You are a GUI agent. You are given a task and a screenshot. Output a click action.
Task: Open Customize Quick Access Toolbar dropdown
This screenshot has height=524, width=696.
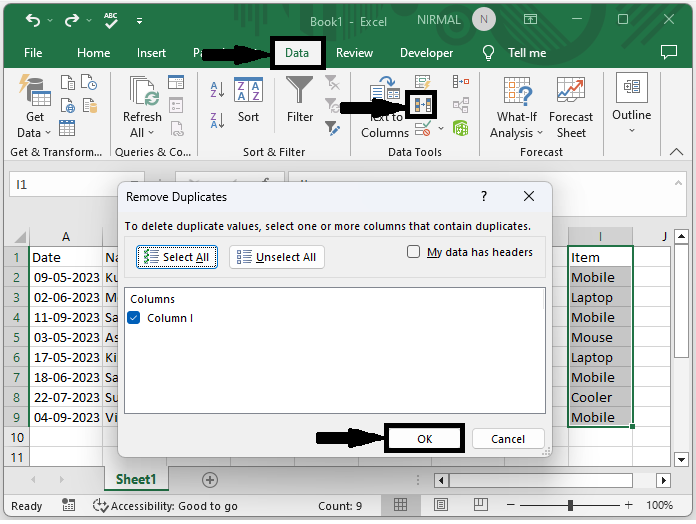tap(139, 20)
